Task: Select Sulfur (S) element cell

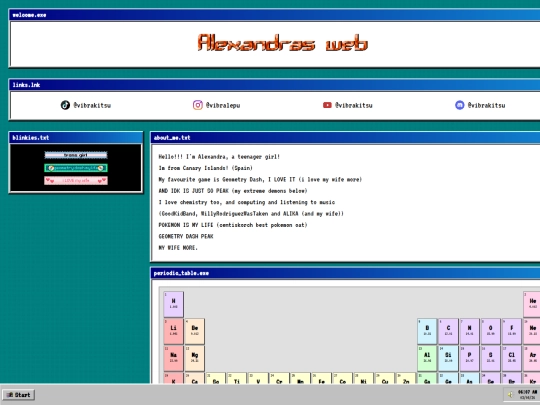Action: coord(490,358)
